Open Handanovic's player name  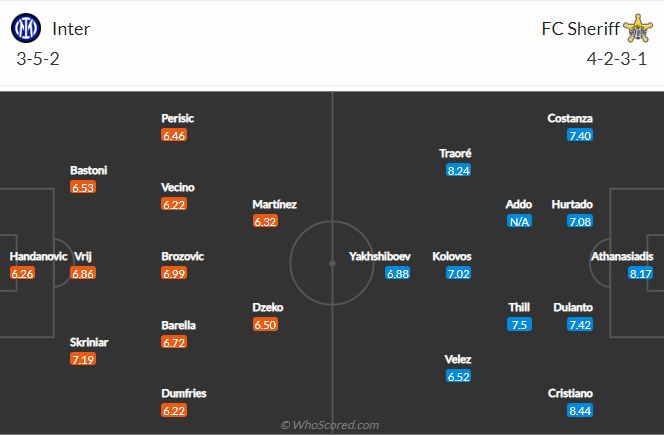click(x=38, y=256)
